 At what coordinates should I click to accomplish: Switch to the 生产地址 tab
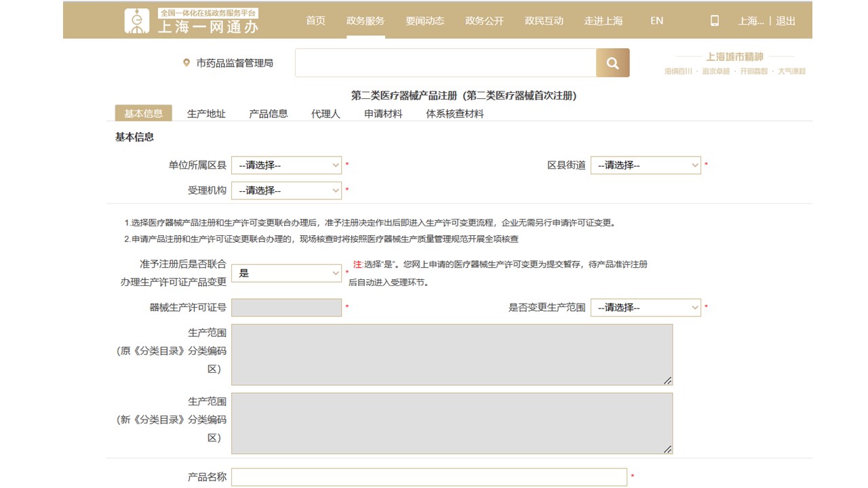(x=206, y=114)
